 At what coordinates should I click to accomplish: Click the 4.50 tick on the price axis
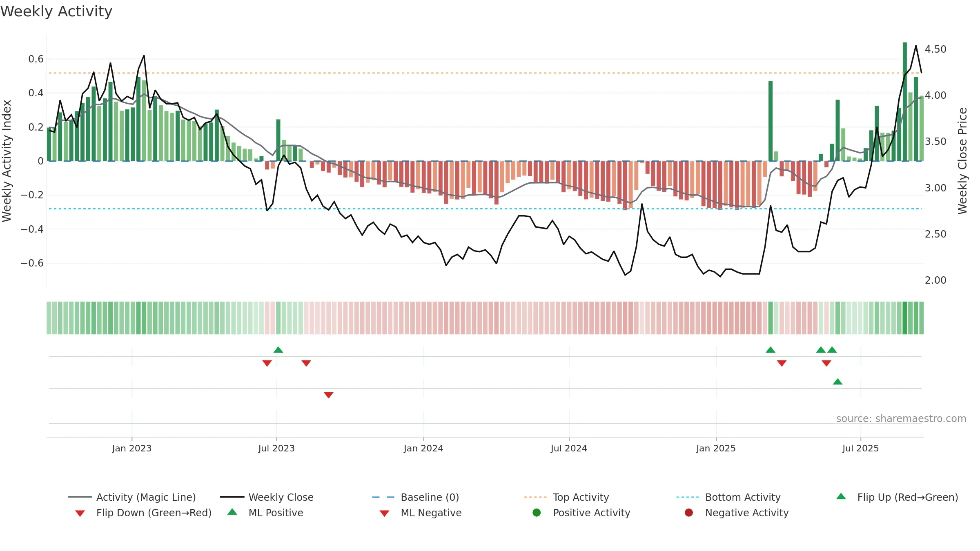935,49
